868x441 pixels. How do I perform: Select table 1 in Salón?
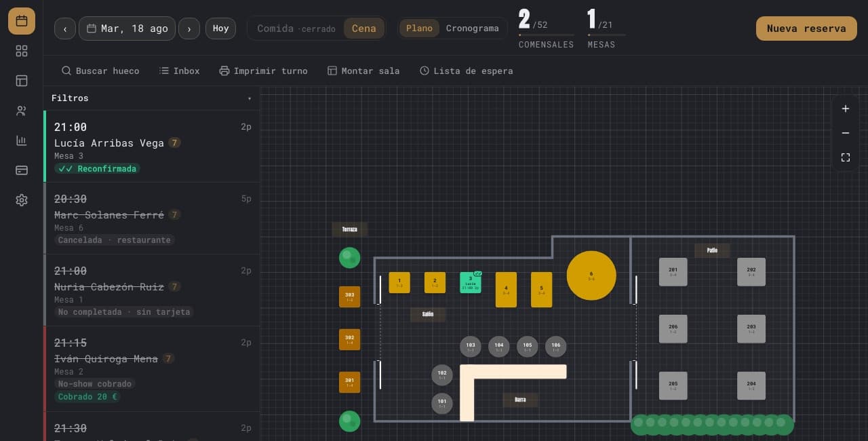click(x=399, y=282)
